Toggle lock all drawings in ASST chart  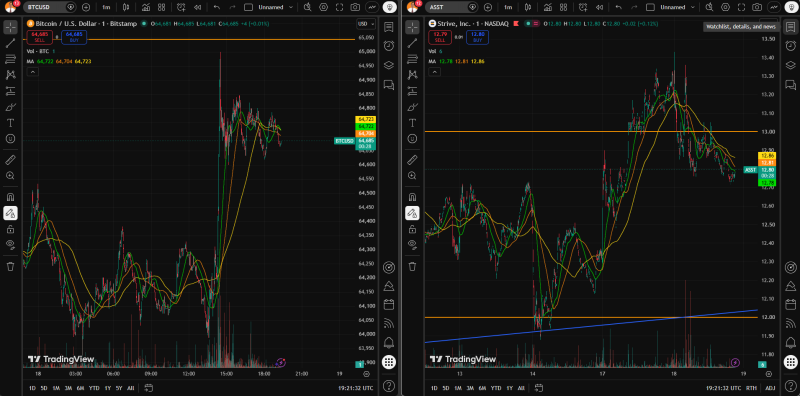411,229
